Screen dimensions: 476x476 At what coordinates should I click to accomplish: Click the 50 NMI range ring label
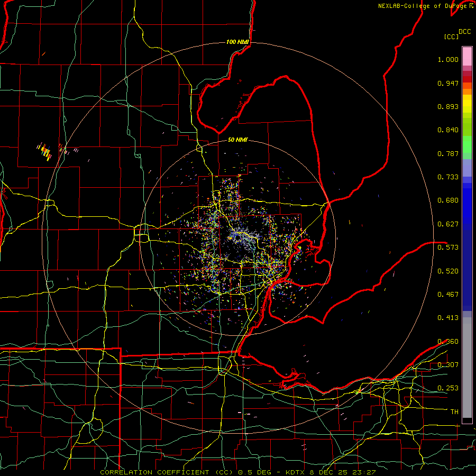[237, 140]
